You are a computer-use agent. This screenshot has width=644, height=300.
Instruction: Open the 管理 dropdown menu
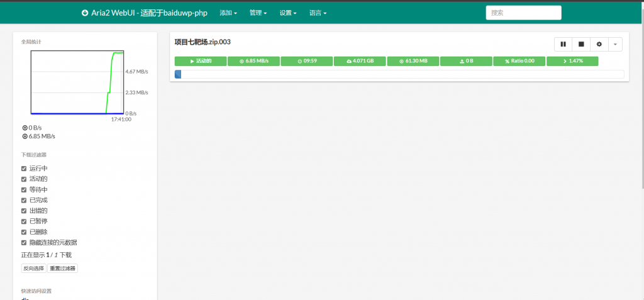[x=258, y=13]
